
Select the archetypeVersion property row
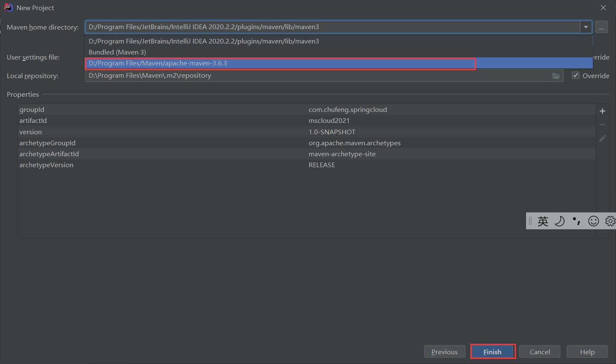click(x=307, y=165)
